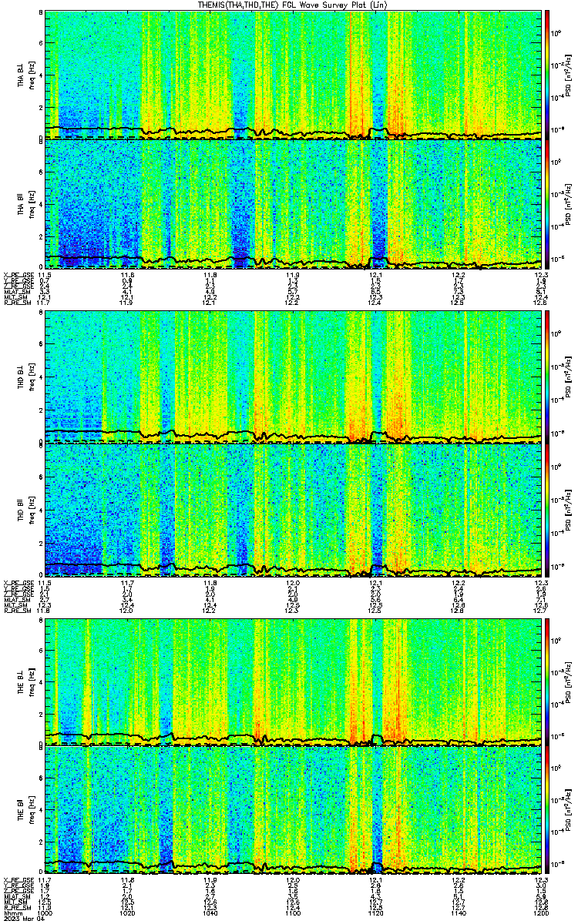
Task: Click the PSD color bar beside THE perpendicular panel
Action: [548, 681]
